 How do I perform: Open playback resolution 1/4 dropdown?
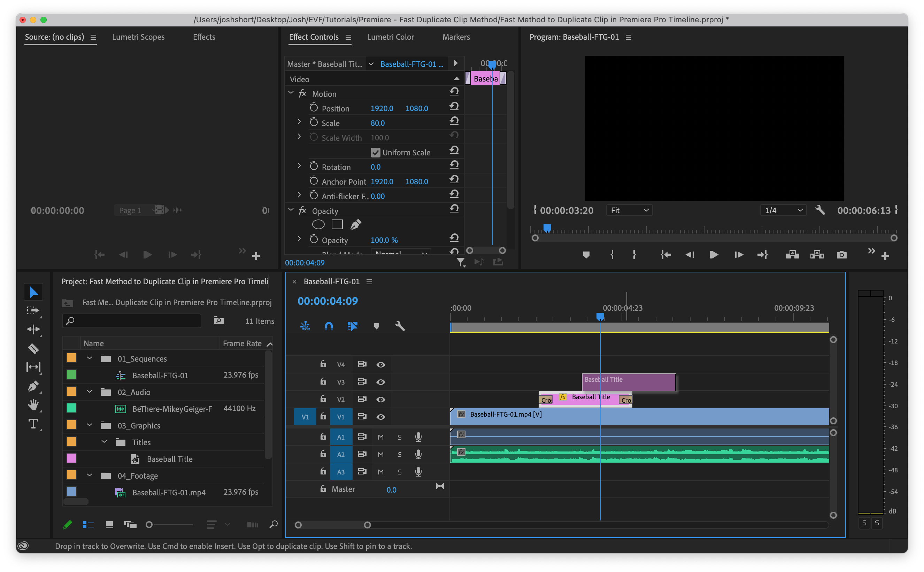tap(783, 210)
